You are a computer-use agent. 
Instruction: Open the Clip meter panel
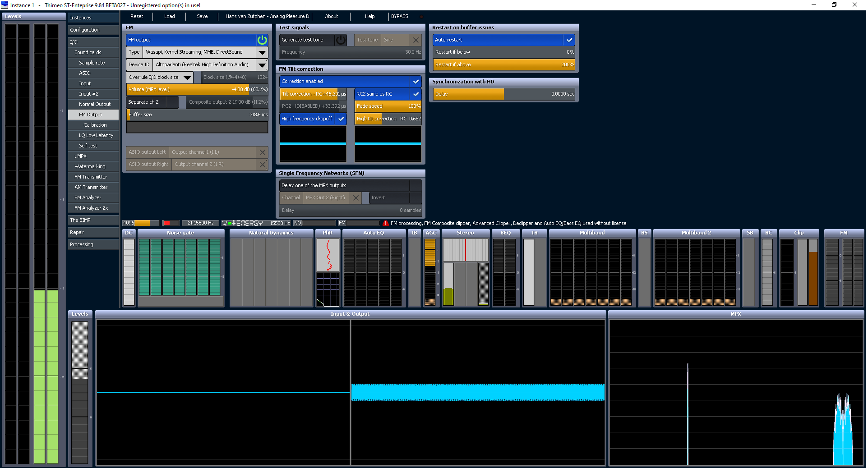(x=799, y=268)
